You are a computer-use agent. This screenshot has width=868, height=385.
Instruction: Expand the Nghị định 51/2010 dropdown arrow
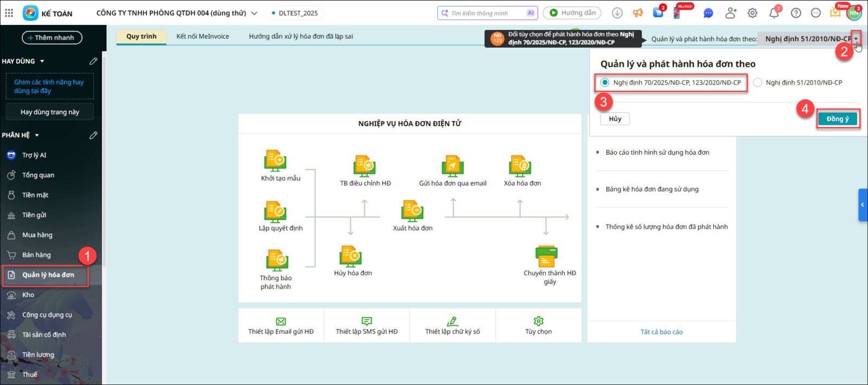(x=856, y=39)
